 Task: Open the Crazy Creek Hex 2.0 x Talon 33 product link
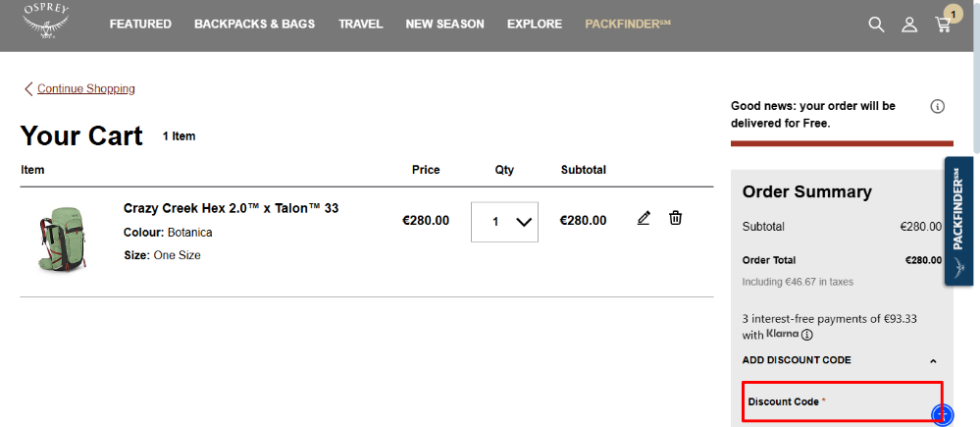click(232, 208)
